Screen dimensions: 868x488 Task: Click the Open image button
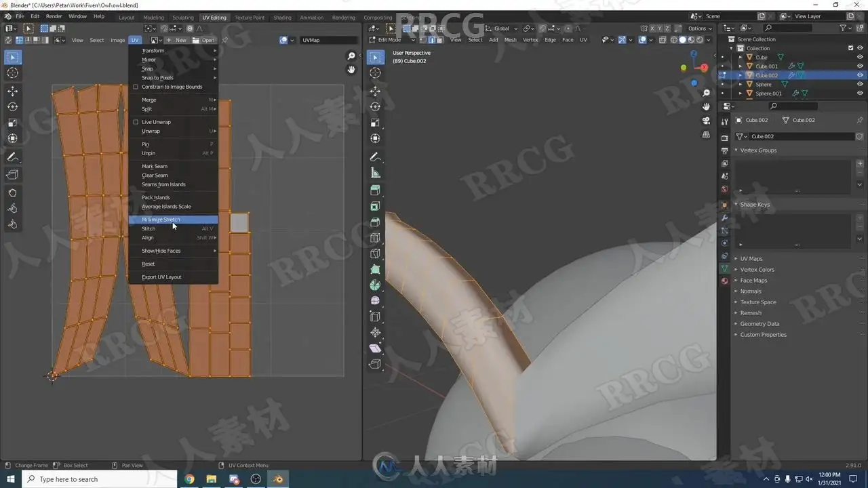[x=203, y=40]
